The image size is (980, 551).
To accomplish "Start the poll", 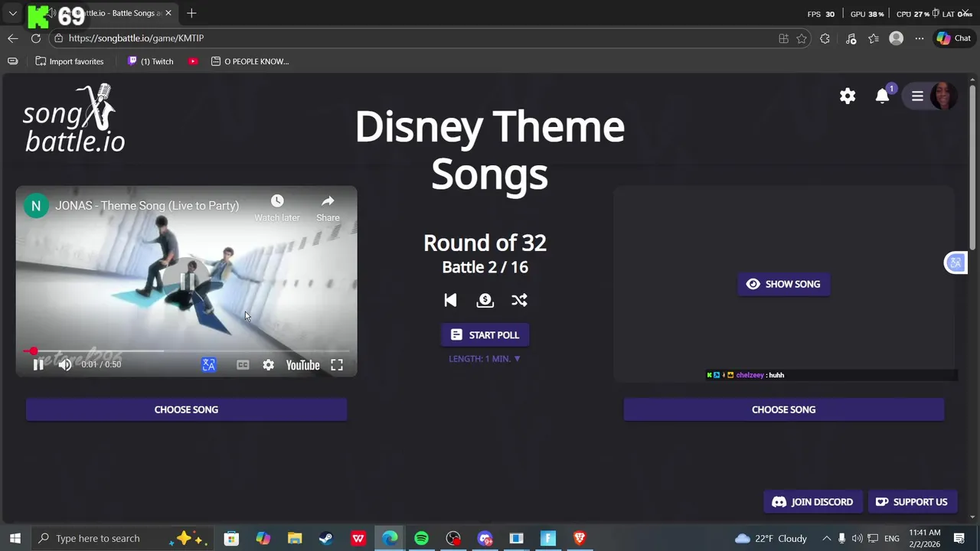I will [485, 335].
